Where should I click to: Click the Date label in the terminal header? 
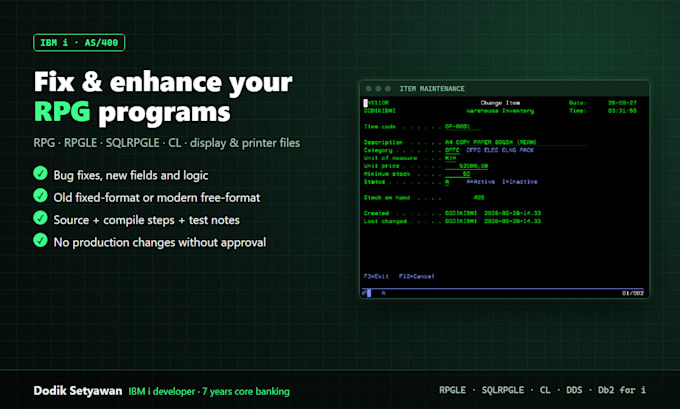tap(577, 103)
